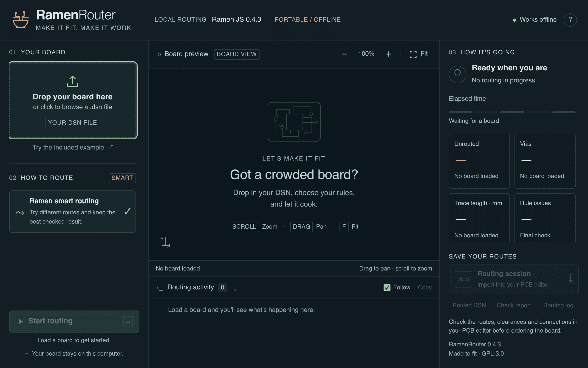588x368 pixels.
Task: Click the Routing activity count badge 0
Action: click(222, 287)
